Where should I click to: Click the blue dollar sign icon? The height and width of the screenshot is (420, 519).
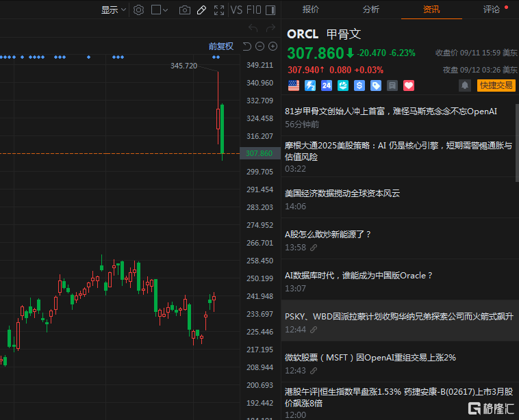(359, 86)
